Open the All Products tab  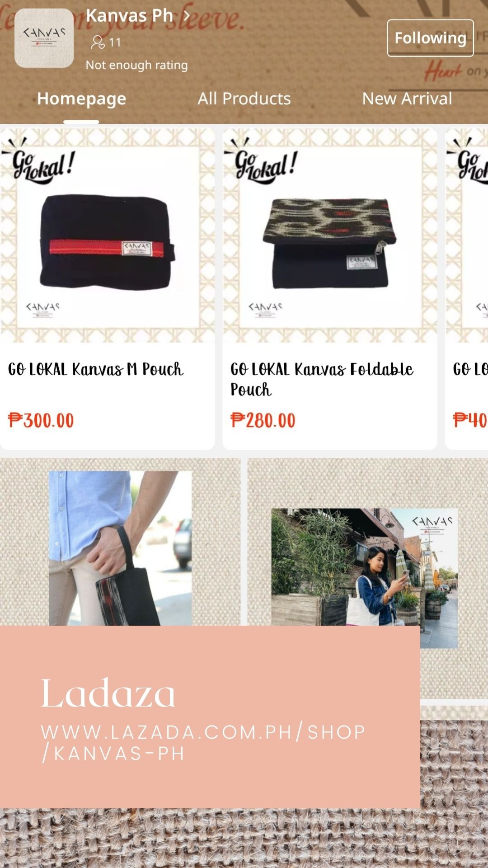[x=244, y=99]
